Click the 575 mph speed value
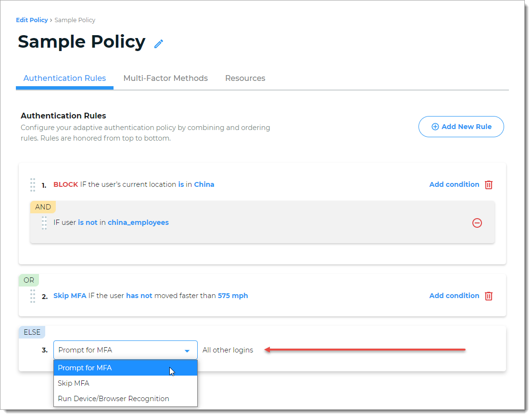 pos(233,296)
